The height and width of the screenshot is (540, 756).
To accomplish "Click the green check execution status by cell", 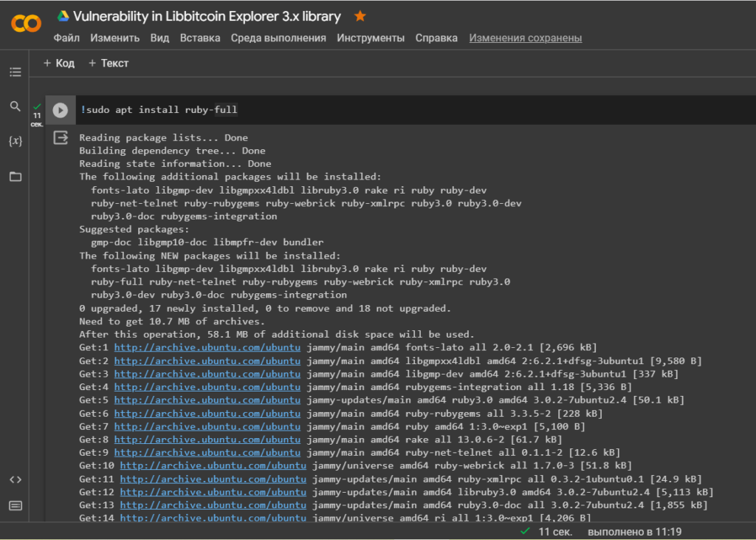I will 37,106.
